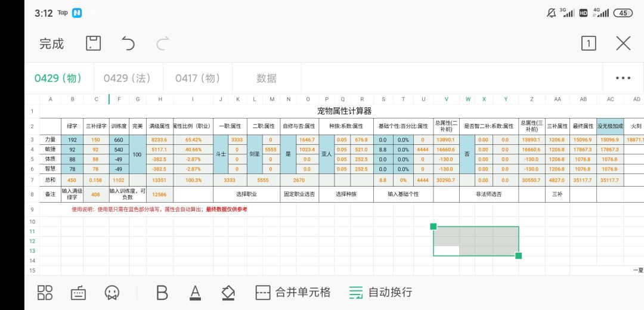Apply fill color with the bucket icon

[x=228, y=293]
